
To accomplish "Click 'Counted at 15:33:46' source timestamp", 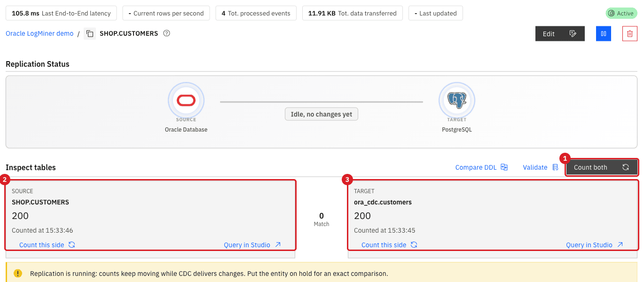I will pos(42,230).
